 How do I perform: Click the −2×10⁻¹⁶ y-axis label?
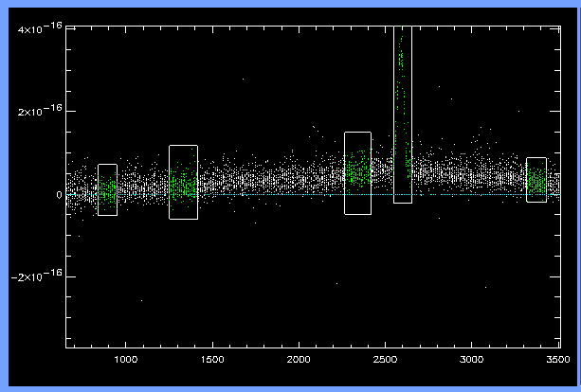coord(36,276)
